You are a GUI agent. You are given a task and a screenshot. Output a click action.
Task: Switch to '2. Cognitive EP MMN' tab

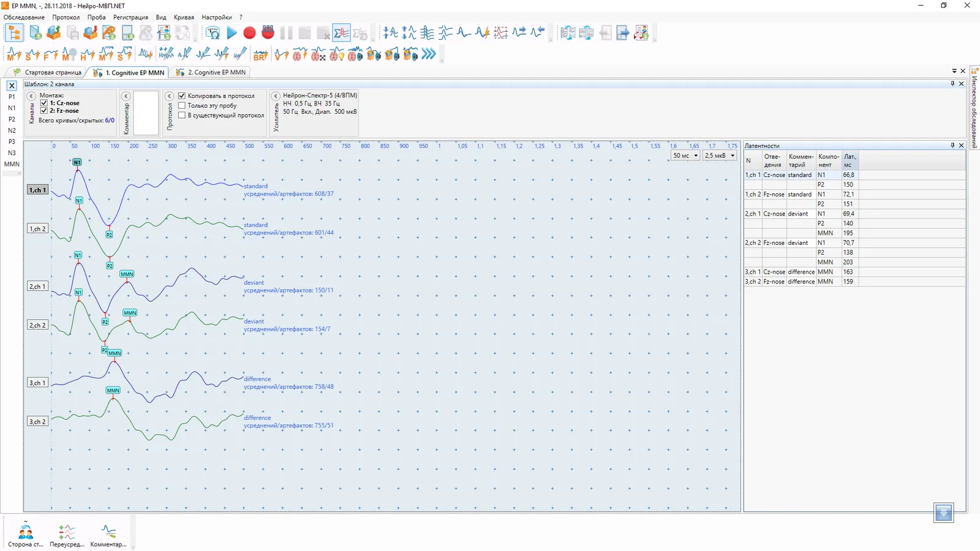pos(211,72)
